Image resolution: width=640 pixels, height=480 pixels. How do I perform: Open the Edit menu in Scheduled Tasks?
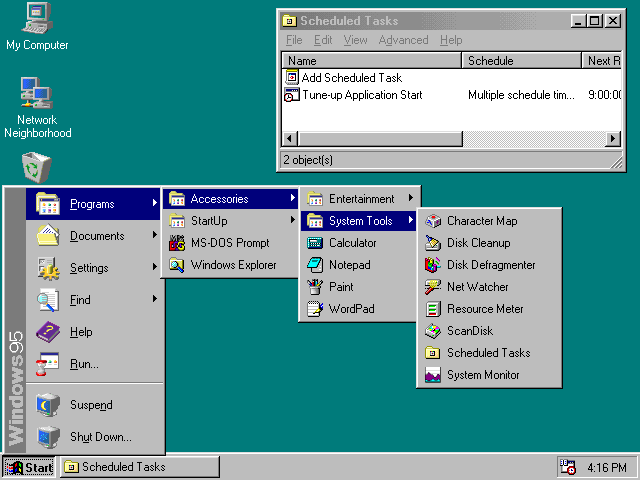[323, 40]
